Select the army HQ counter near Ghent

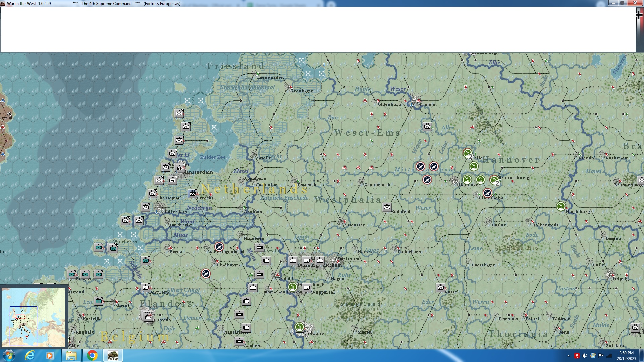click(99, 301)
